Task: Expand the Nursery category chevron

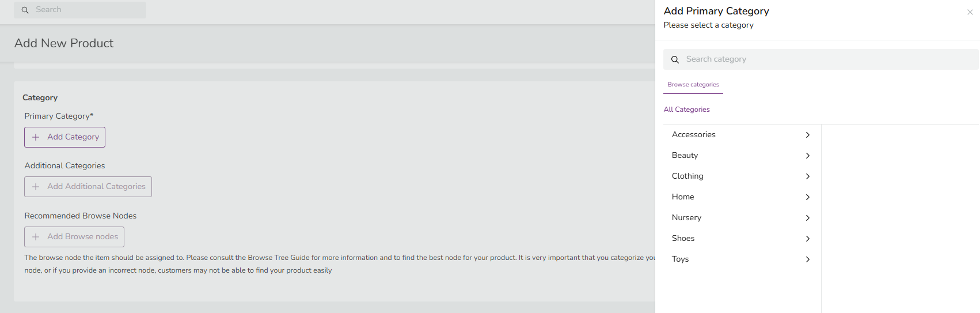Action: 808,218
